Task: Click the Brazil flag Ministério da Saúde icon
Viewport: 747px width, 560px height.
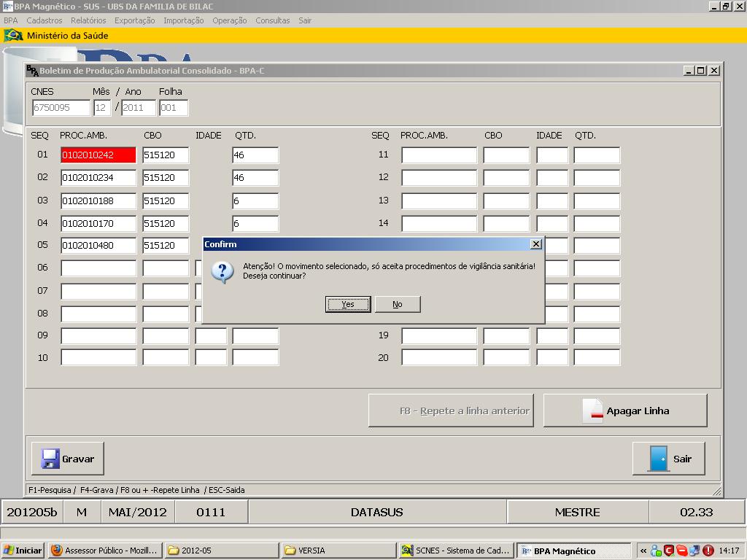Action: click(x=13, y=35)
